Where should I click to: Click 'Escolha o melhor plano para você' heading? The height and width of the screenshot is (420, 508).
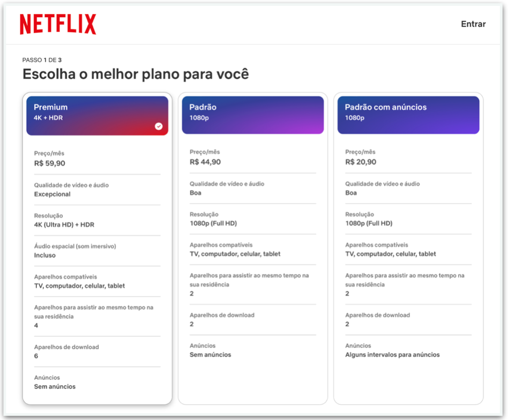(136, 74)
